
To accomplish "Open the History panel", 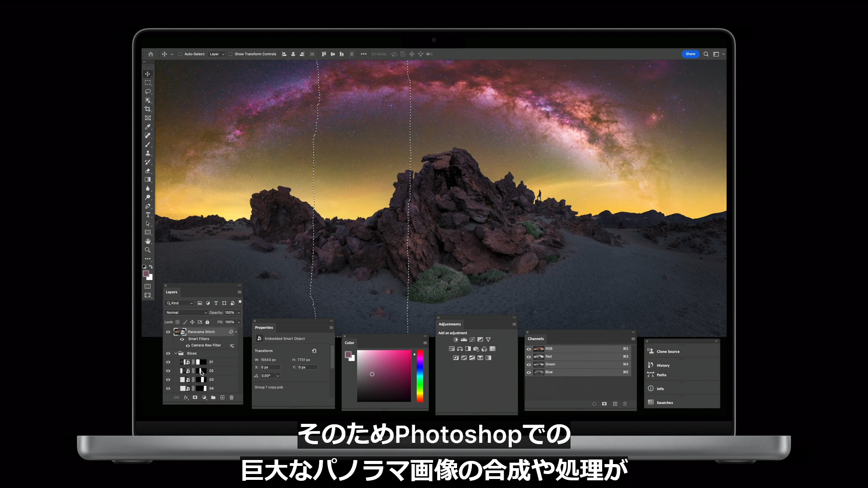I will tap(663, 366).
